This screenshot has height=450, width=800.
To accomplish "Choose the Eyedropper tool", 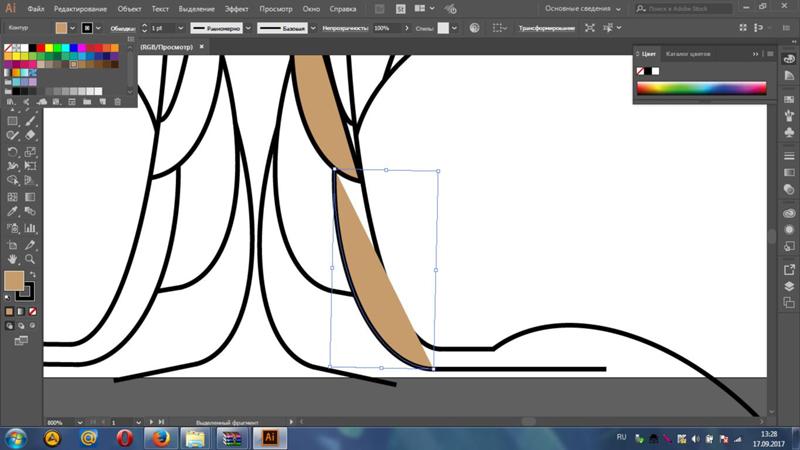I will (13, 212).
